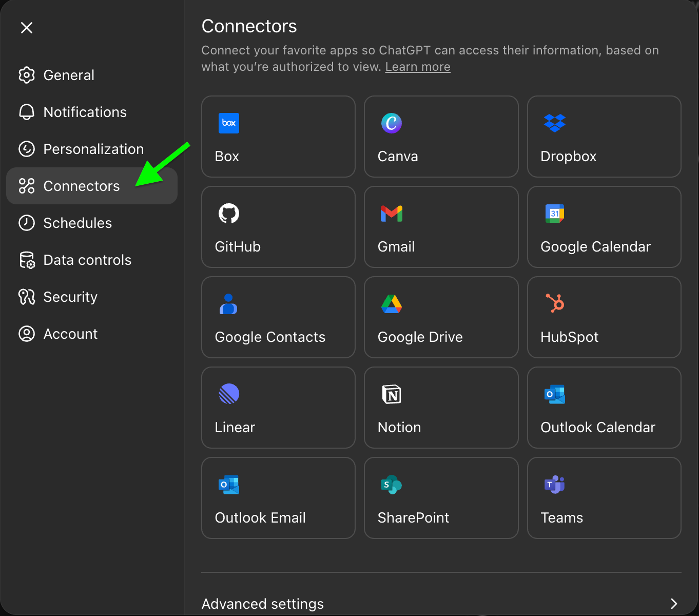Click the Learn more link

pos(417,66)
